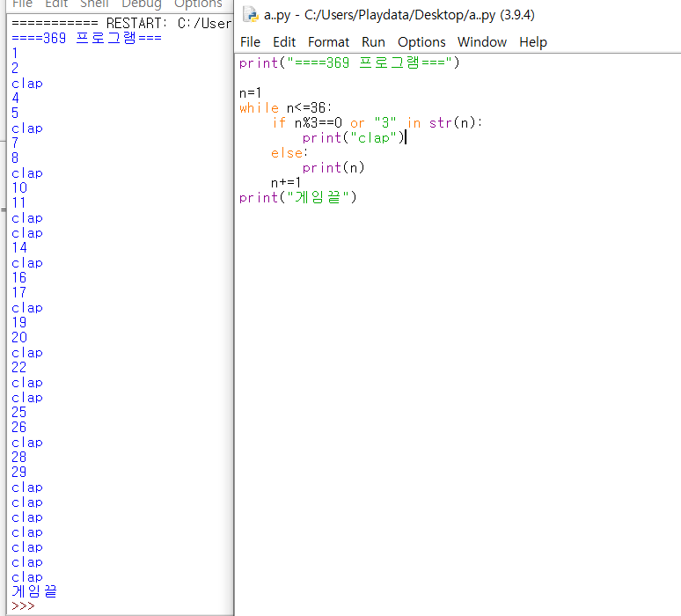Click the output number 29 in shell
The image size is (681, 616).
(19, 473)
